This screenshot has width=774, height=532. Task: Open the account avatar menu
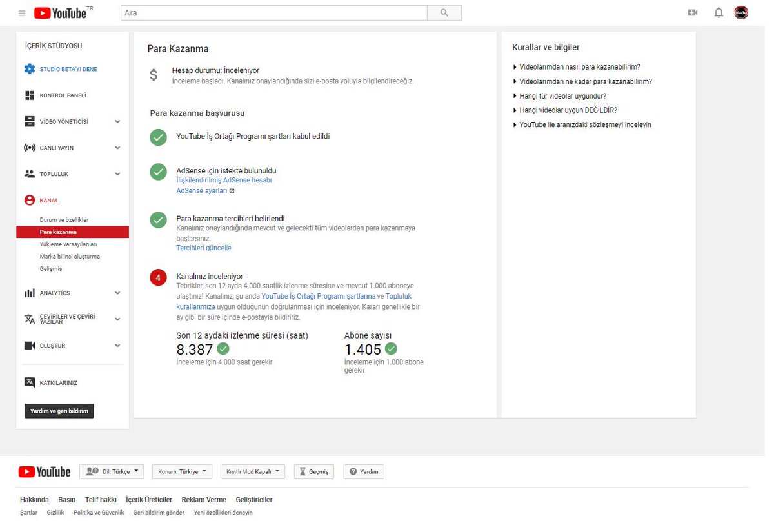coord(741,13)
